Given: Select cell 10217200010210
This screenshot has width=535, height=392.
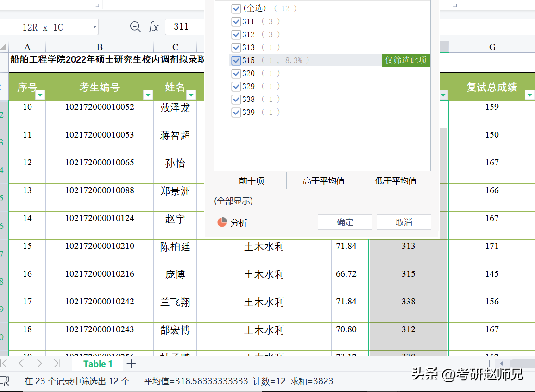Looking at the screenshot, I should 100,253.
